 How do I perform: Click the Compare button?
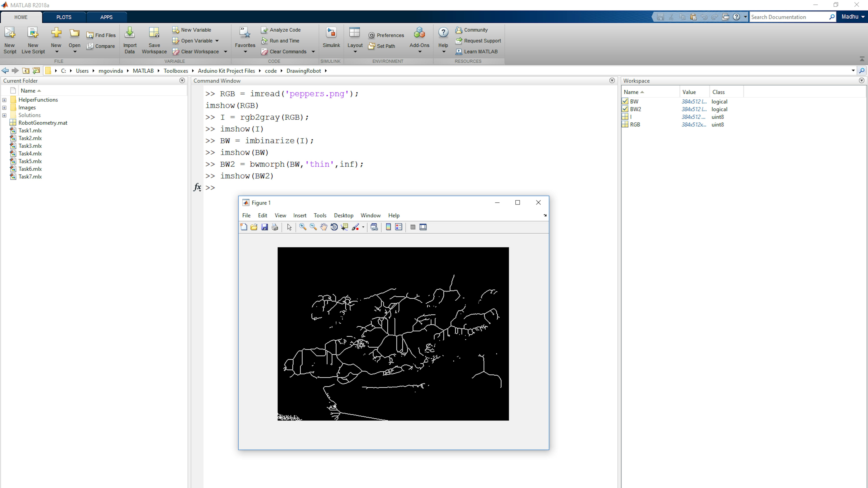(101, 46)
